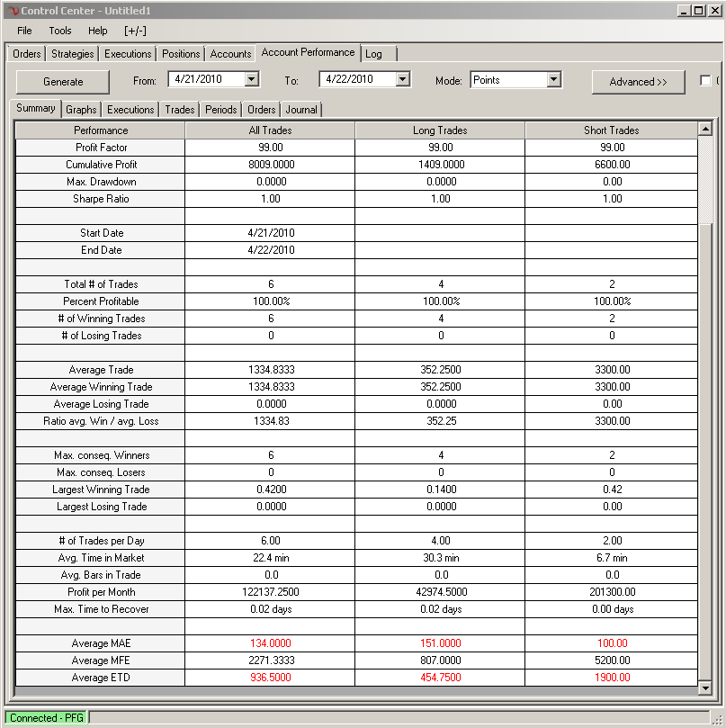The height and width of the screenshot is (728, 726).
Task: Click the Advanced >> button
Action: pyautogui.click(x=638, y=82)
